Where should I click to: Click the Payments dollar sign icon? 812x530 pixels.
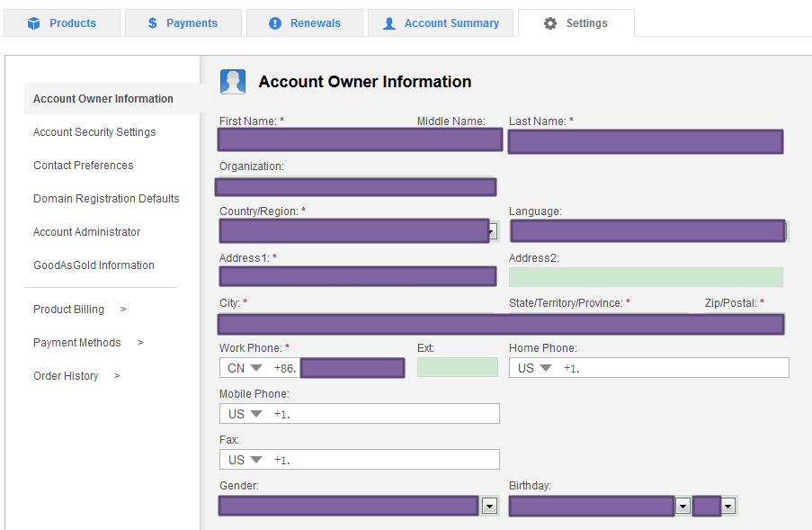point(153,23)
